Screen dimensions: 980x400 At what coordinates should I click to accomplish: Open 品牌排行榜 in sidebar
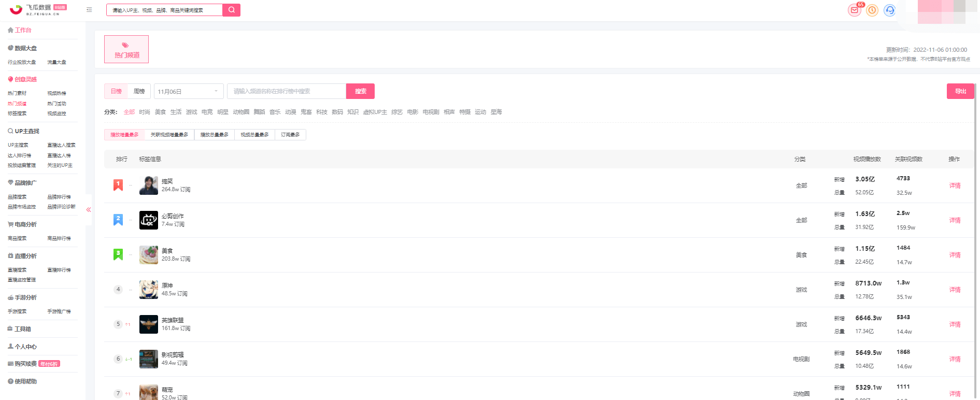tap(59, 197)
